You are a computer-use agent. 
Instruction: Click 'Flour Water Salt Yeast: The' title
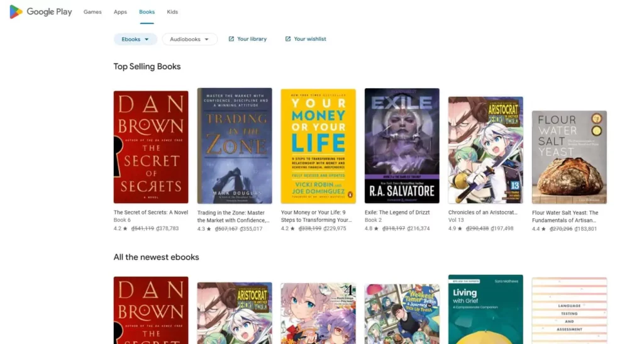(x=565, y=213)
